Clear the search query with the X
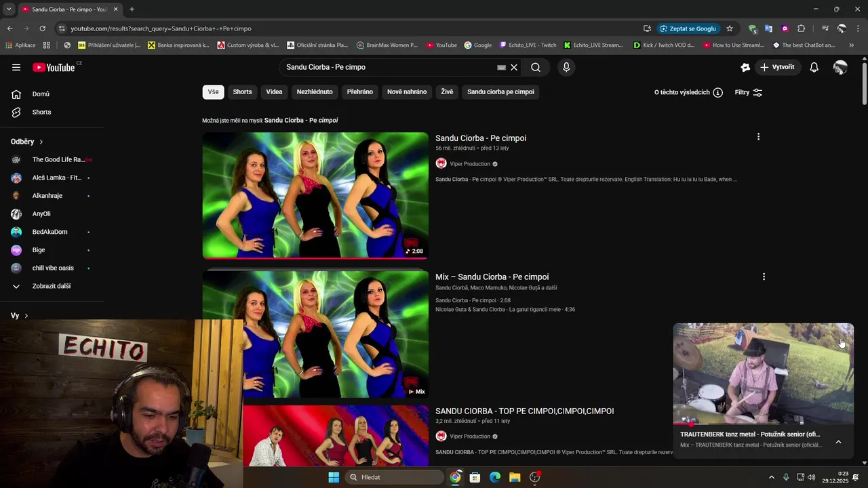The image size is (868, 488). [x=514, y=67]
